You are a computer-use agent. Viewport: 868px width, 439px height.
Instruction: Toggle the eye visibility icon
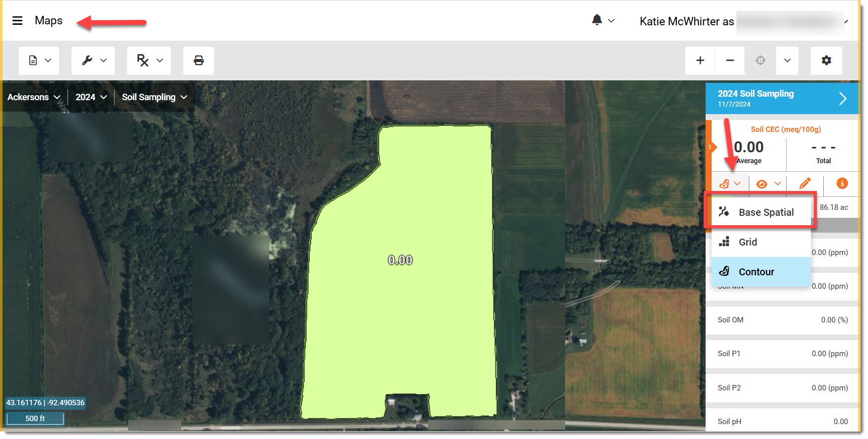point(762,184)
